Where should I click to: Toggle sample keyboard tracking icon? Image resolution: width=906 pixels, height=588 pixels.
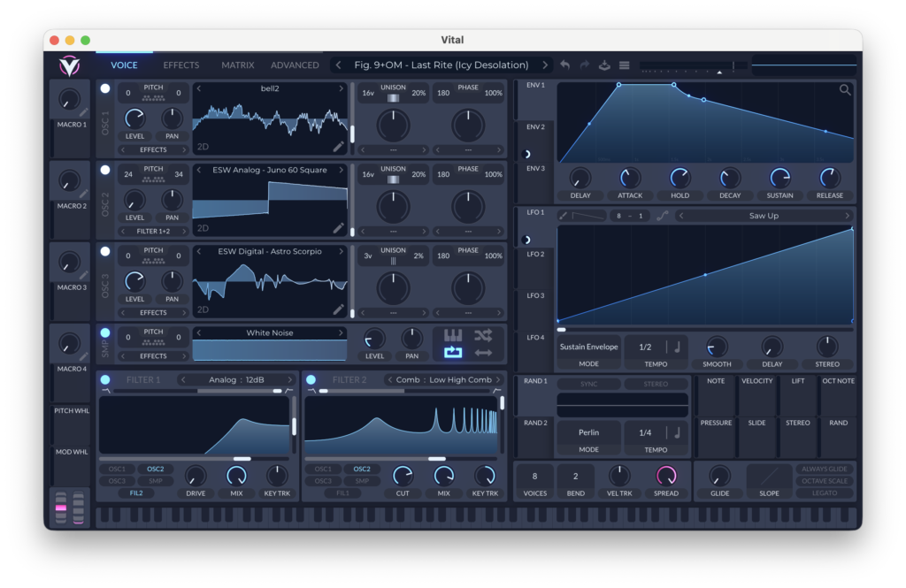click(452, 335)
